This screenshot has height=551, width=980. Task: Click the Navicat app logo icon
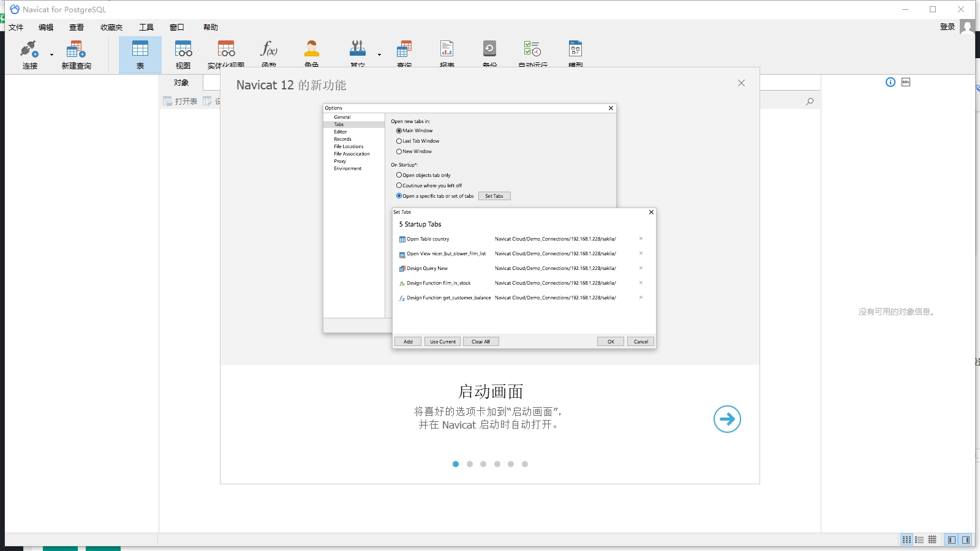[15, 9]
